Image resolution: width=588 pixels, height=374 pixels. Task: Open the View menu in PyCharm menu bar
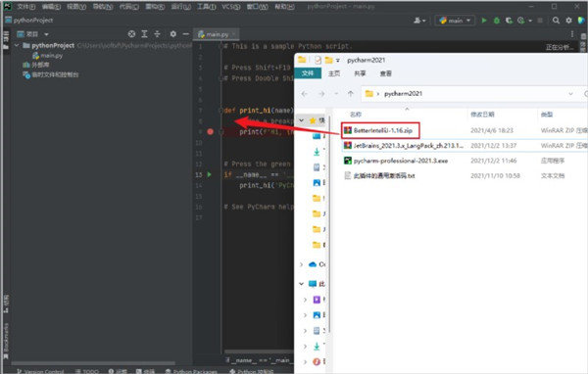pos(76,7)
